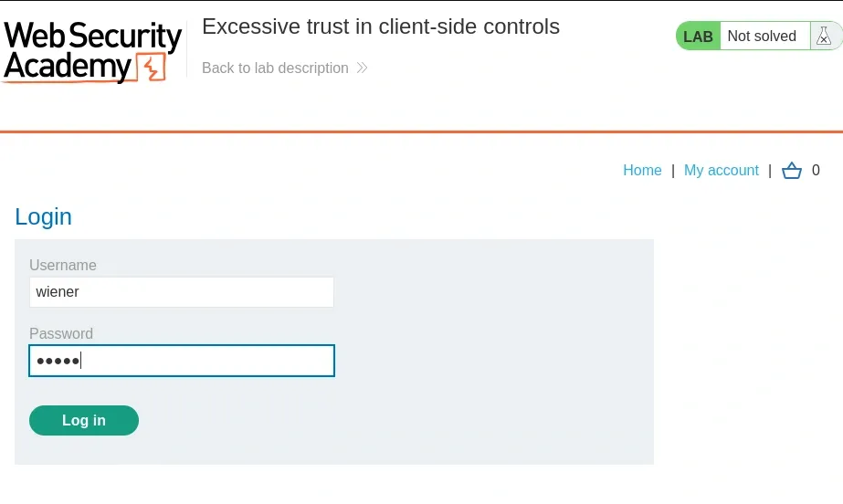The height and width of the screenshot is (504, 843).
Task: Click the orange header divider line
Action: pos(421,131)
